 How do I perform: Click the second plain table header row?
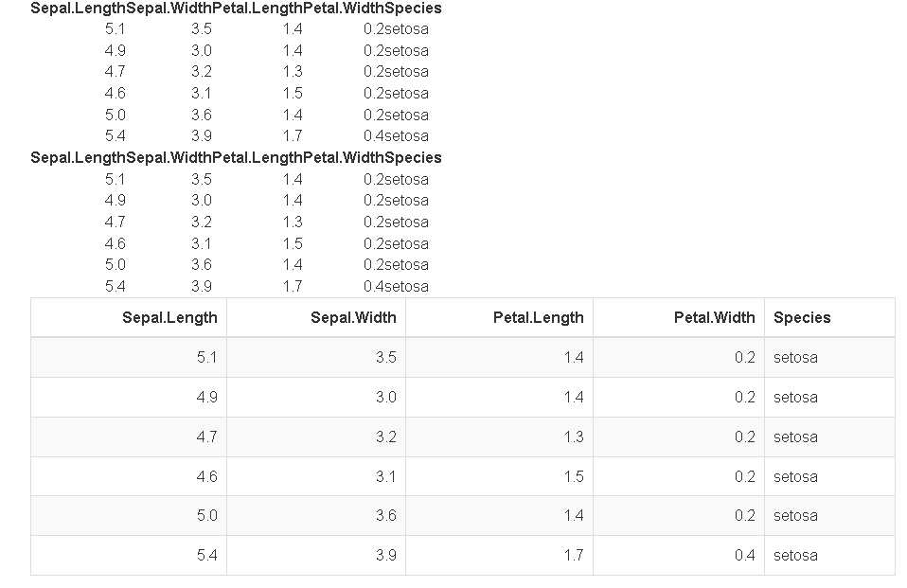coord(236,158)
